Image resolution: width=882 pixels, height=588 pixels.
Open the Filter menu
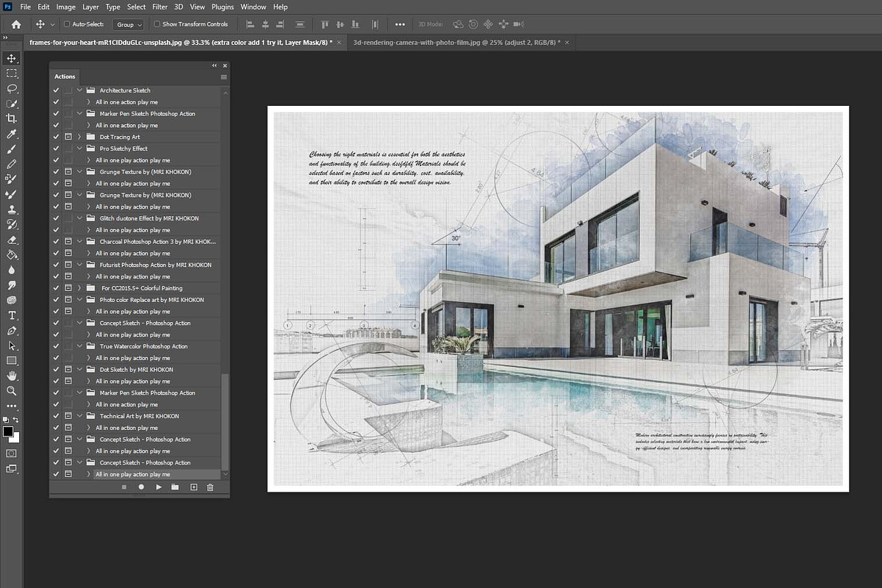[159, 7]
